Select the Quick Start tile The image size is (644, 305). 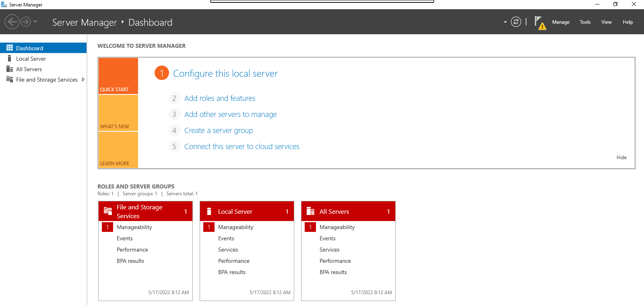[x=118, y=76]
